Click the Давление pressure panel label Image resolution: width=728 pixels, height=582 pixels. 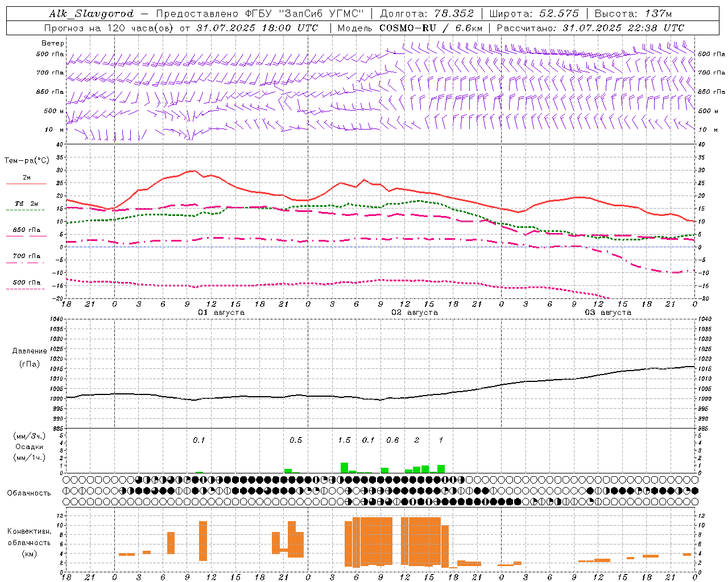pos(30,351)
